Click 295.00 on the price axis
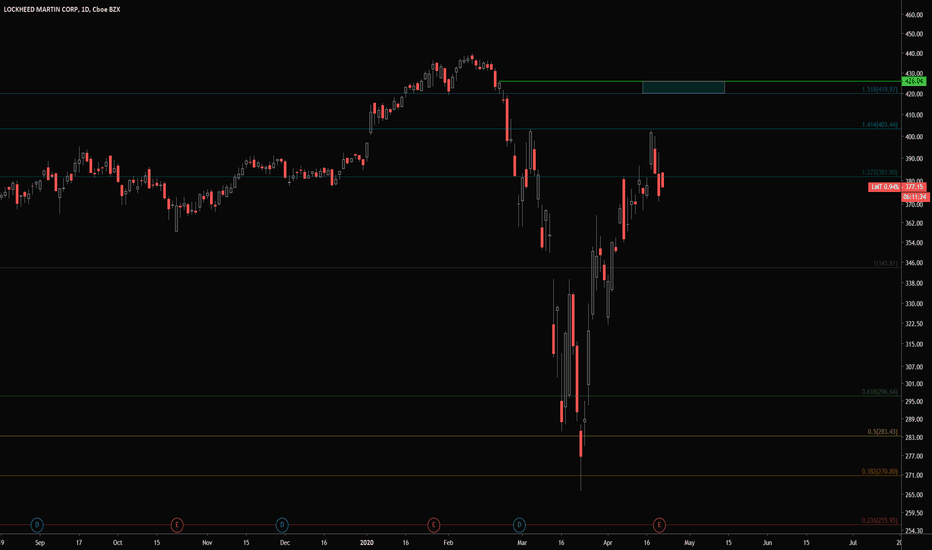932x550 pixels. (x=914, y=401)
